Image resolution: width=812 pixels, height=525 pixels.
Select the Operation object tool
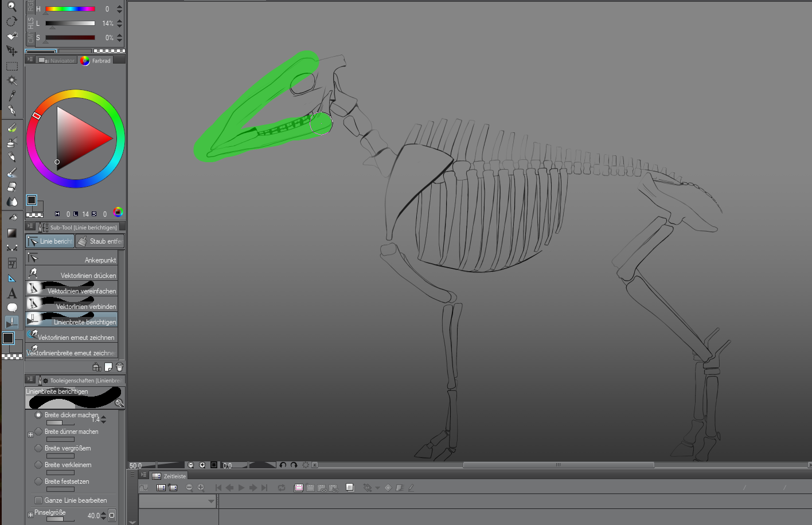pyautogui.click(x=11, y=36)
